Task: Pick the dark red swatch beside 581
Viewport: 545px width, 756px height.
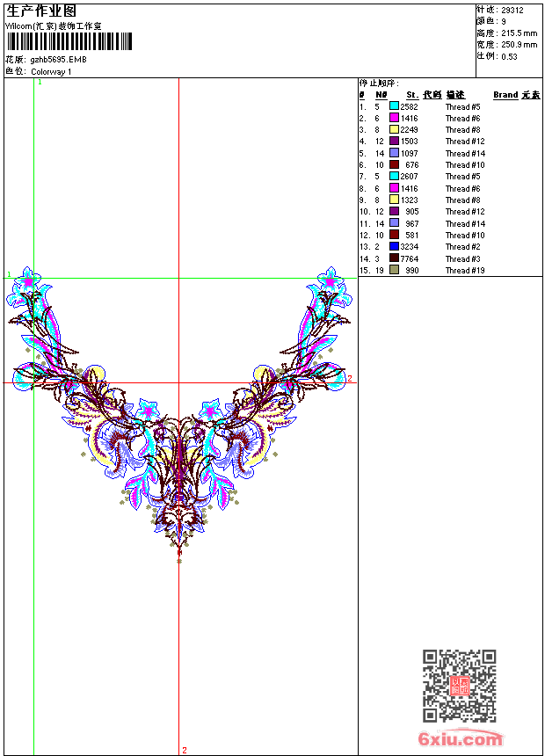Action: point(394,235)
